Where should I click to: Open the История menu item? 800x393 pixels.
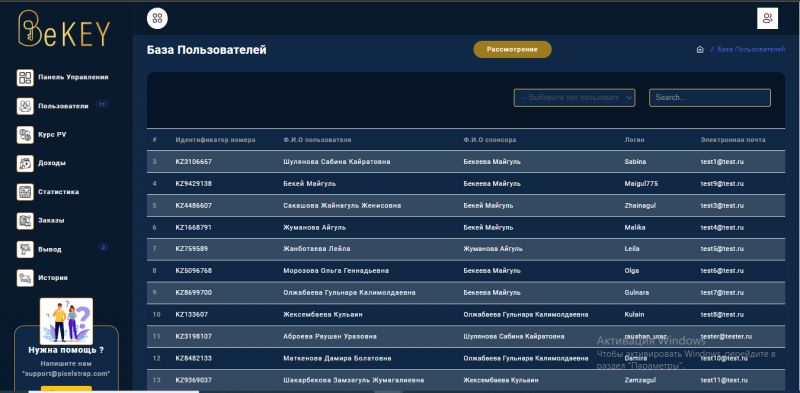point(53,278)
